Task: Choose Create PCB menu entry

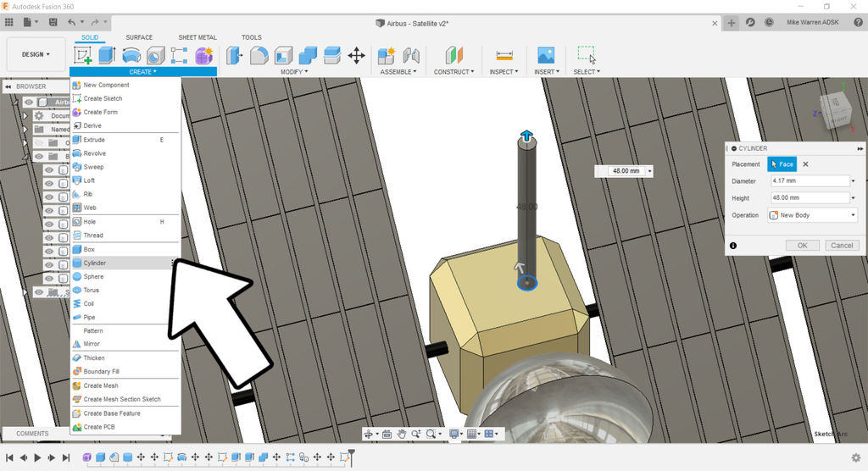Action: [125, 427]
